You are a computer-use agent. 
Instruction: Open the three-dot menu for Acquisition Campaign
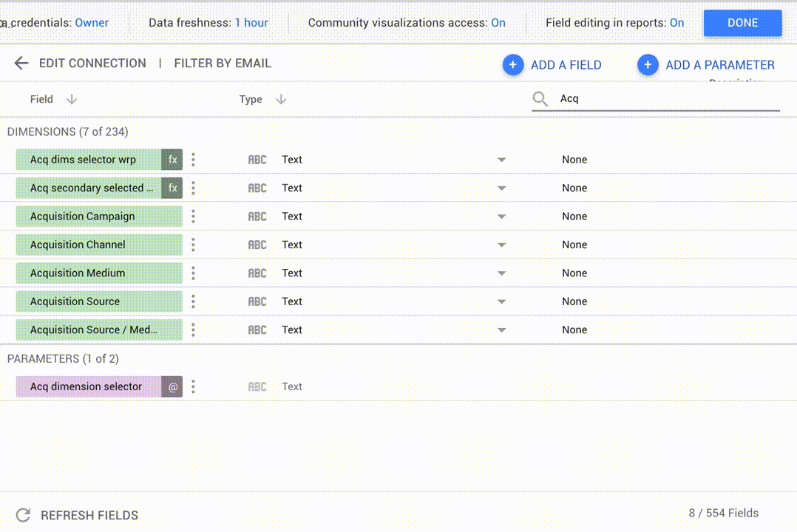click(193, 216)
